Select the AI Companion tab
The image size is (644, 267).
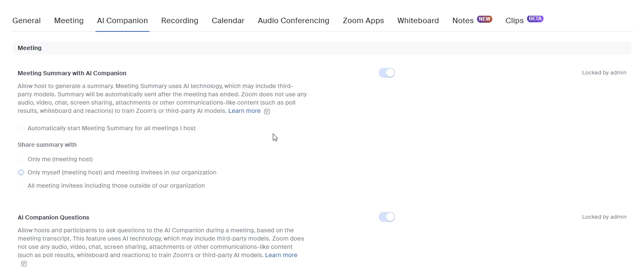point(122,20)
